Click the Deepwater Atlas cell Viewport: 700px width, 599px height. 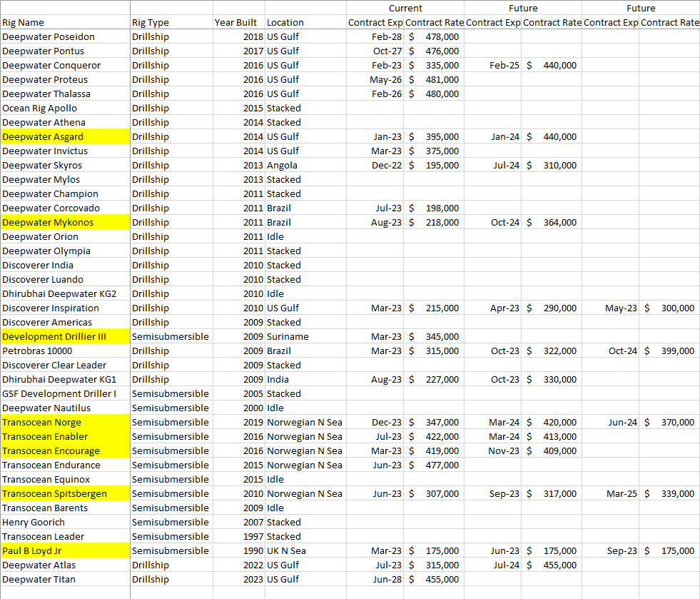(x=65, y=565)
